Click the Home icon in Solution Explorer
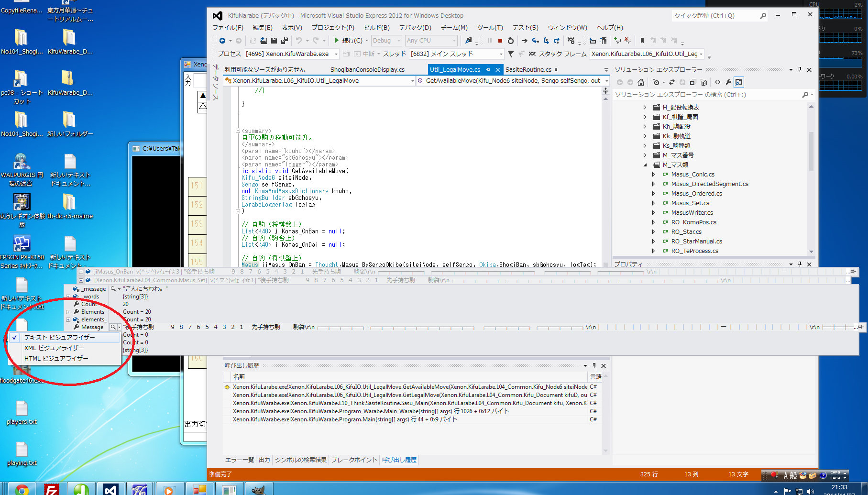 click(641, 82)
